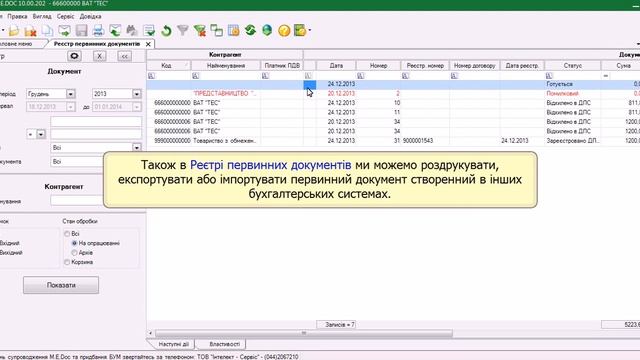Click the Контрагент name input field
The image size is (640, 360).
[77, 201]
